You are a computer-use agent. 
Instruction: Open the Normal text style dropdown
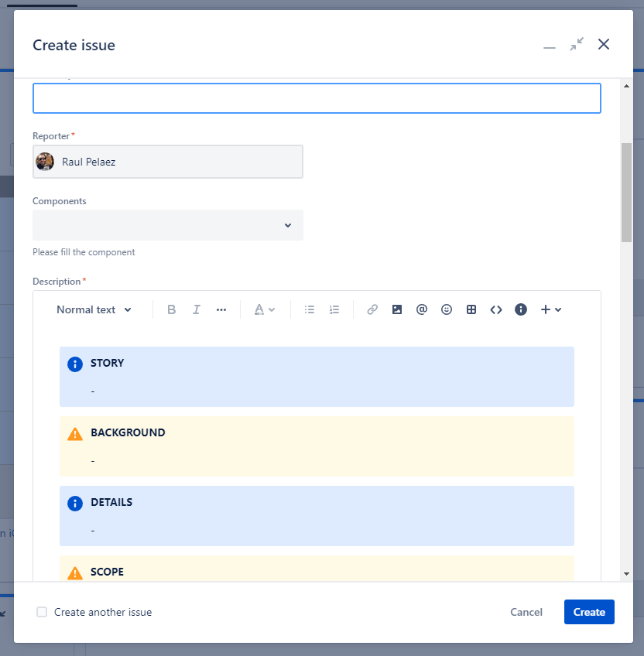pyautogui.click(x=94, y=309)
